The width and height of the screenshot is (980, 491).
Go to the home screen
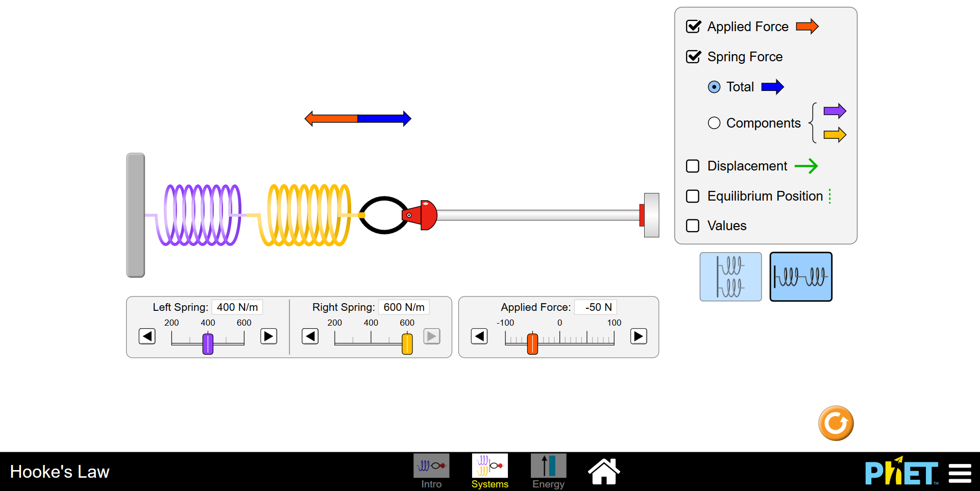(604, 471)
